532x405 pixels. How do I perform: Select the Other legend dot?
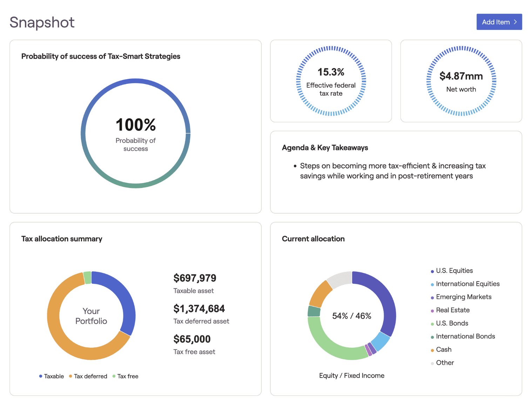(x=432, y=363)
